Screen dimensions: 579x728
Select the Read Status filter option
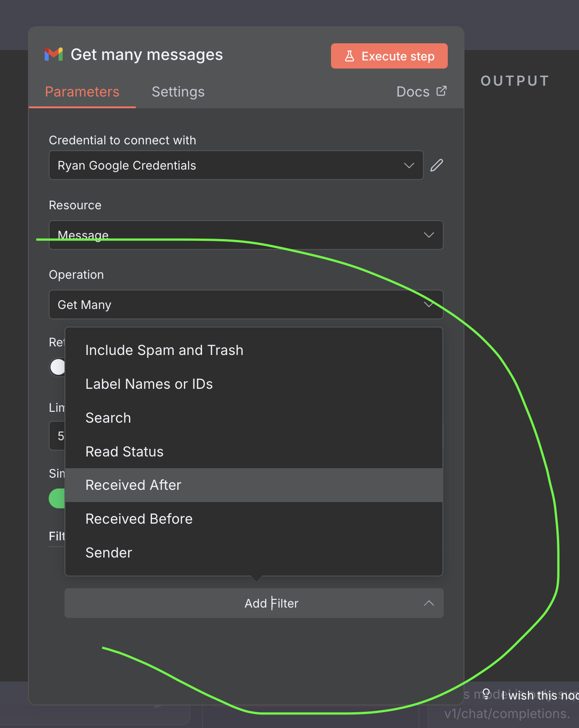pos(124,452)
